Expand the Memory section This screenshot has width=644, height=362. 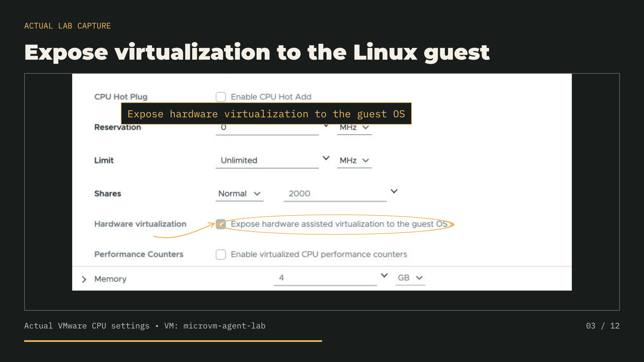pyautogui.click(x=84, y=279)
